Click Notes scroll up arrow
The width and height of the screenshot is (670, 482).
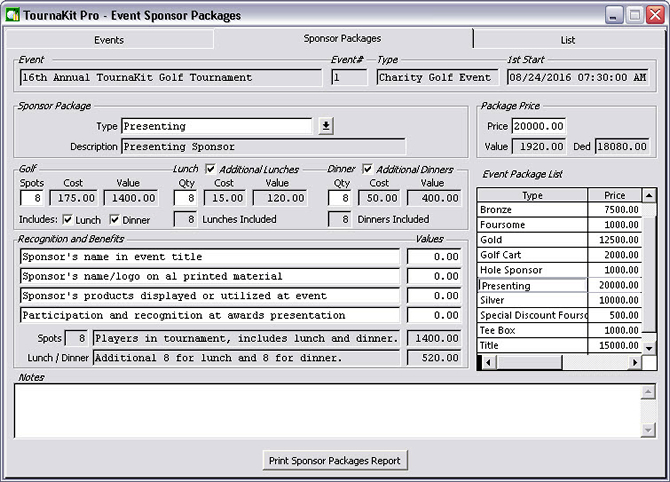tap(648, 391)
